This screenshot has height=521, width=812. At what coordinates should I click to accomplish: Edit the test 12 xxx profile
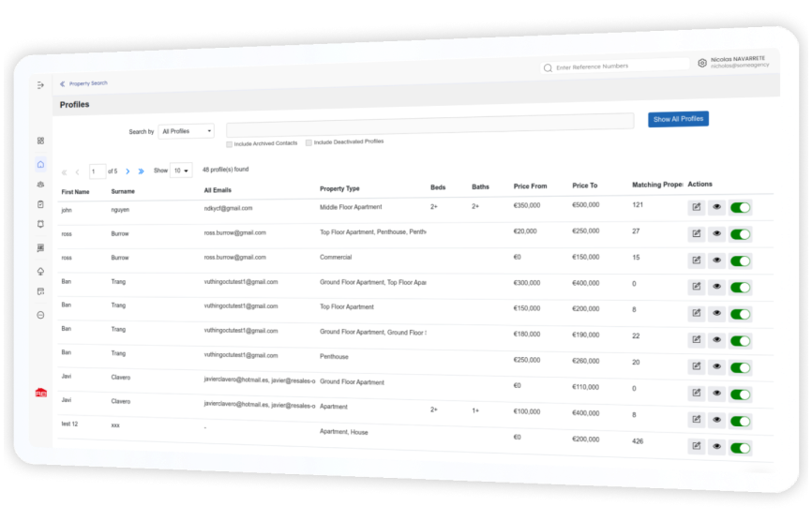(697, 446)
